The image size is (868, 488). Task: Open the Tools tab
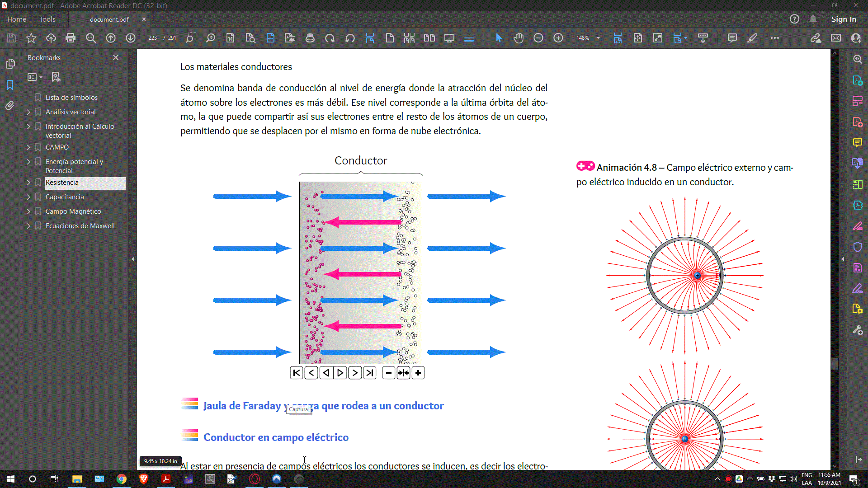coord(47,19)
